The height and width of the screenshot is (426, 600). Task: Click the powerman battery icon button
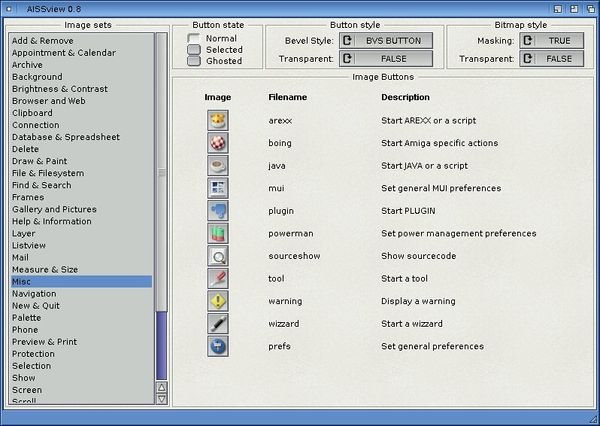click(x=218, y=234)
